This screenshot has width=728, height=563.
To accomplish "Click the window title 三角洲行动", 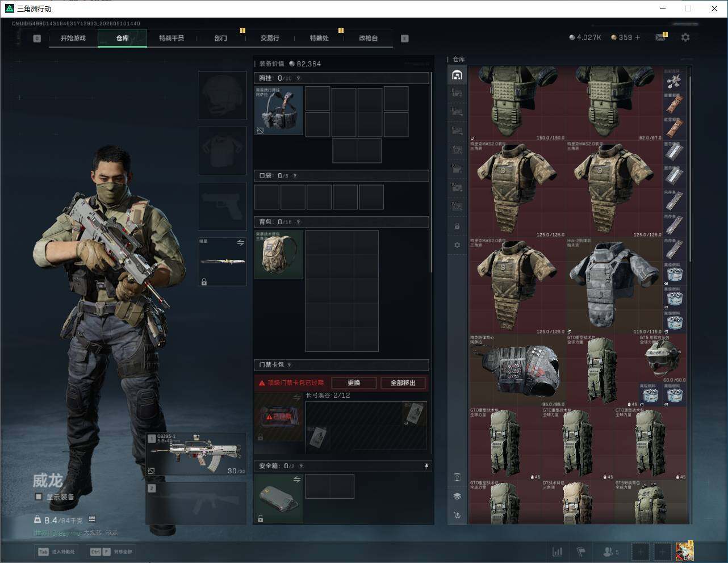I will 34,9.
